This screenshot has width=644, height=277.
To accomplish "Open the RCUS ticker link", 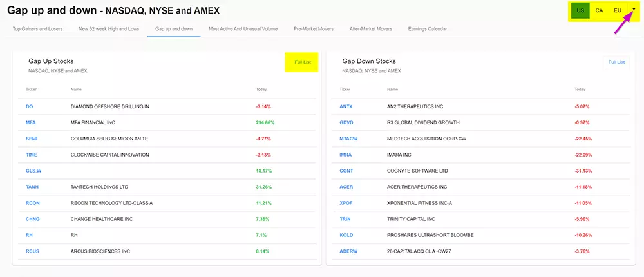I will point(33,251).
